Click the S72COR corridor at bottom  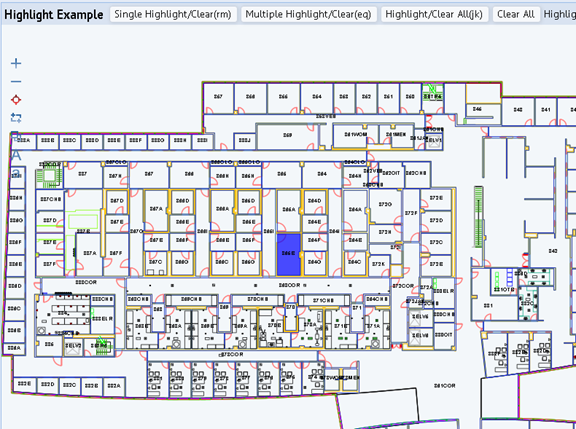[x=232, y=355]
